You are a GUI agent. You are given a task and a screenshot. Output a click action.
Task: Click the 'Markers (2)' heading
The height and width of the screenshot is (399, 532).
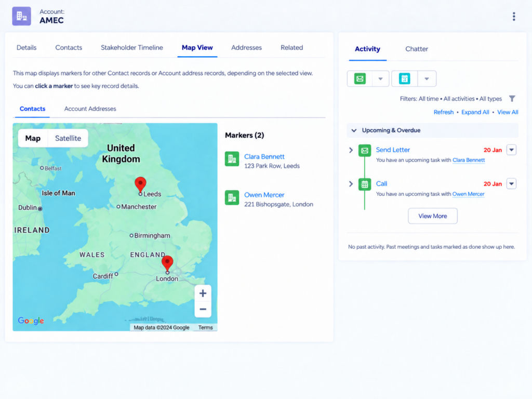pos(244,135)
